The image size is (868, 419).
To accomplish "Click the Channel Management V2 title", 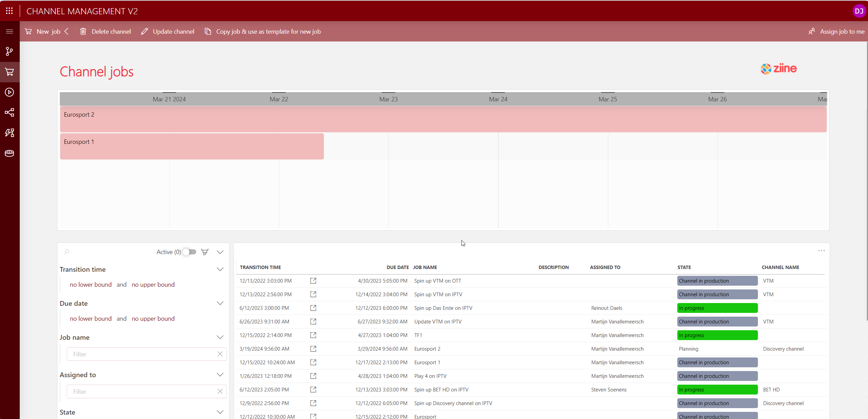I will (x=82, y=11).
